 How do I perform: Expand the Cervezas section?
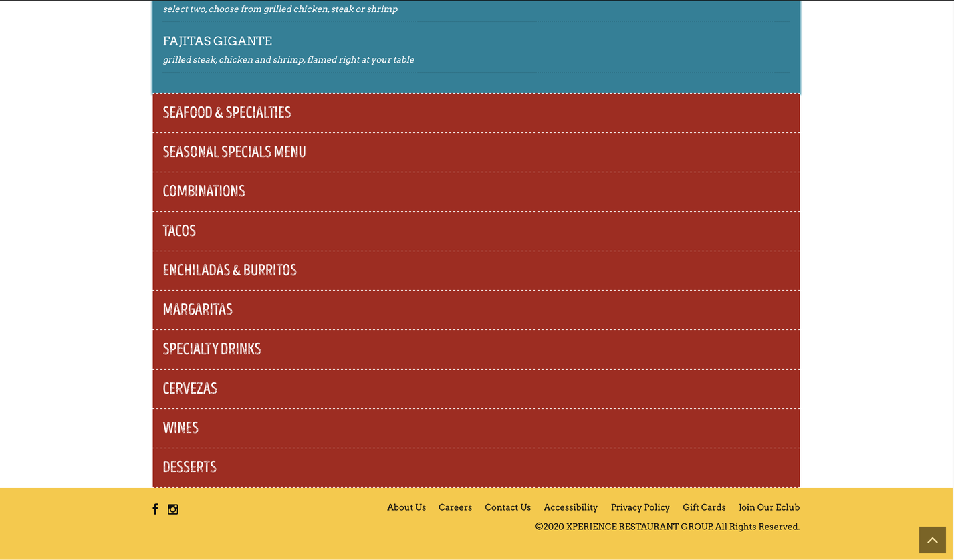coord(190,388)
